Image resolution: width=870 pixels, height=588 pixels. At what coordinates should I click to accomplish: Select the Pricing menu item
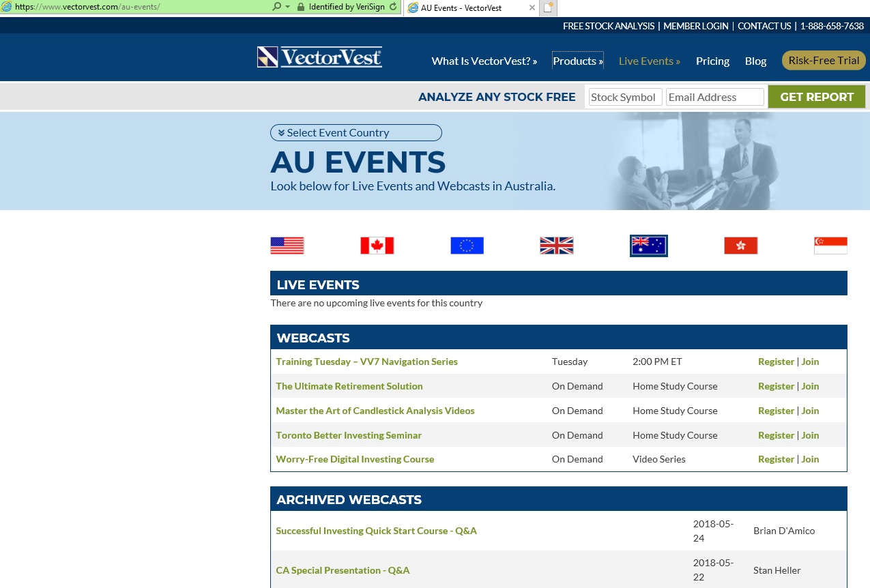(x=712, y=61)
